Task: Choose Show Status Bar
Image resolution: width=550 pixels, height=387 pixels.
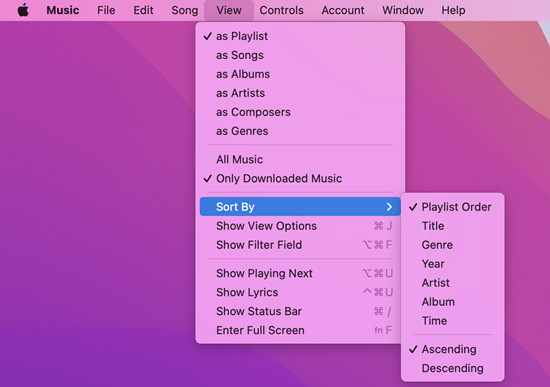Action: [x=300, y=311]
